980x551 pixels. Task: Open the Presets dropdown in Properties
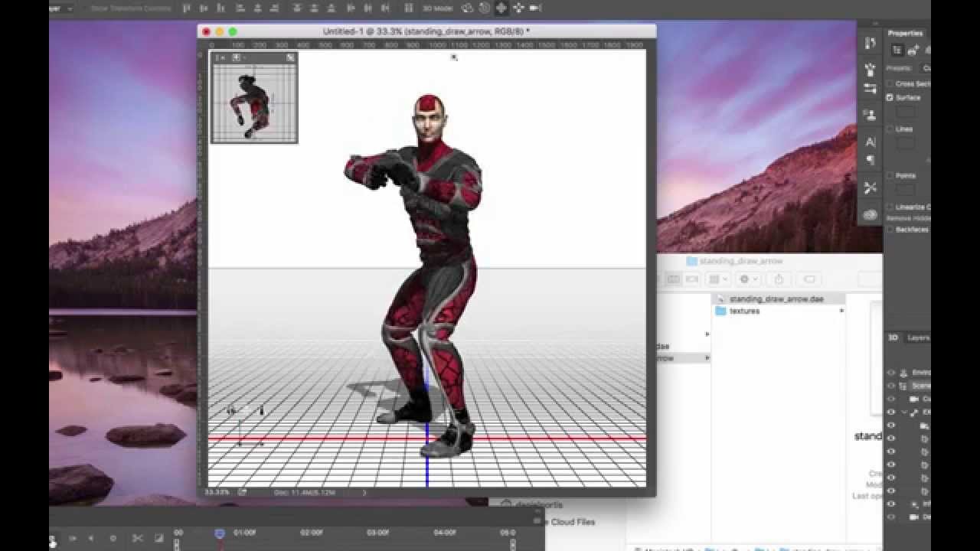tap(926, 68)
